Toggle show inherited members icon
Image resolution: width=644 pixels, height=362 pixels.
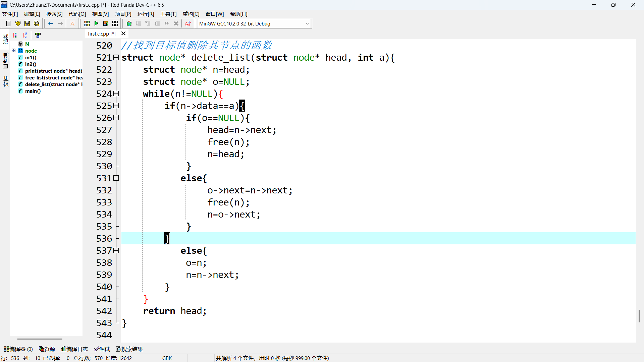(x=38, y=35)
